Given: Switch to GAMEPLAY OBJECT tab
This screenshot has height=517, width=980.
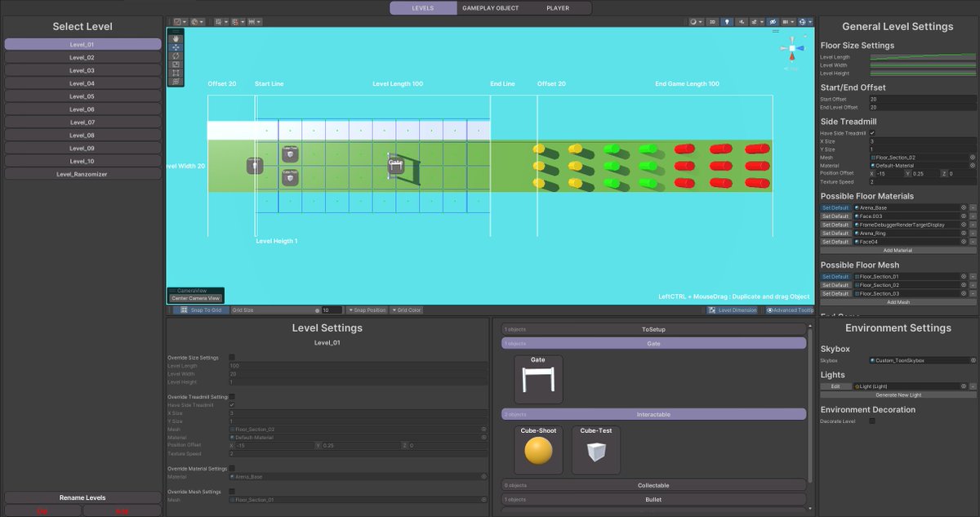Looking at the screenshot, I should (x=490, y=8).
